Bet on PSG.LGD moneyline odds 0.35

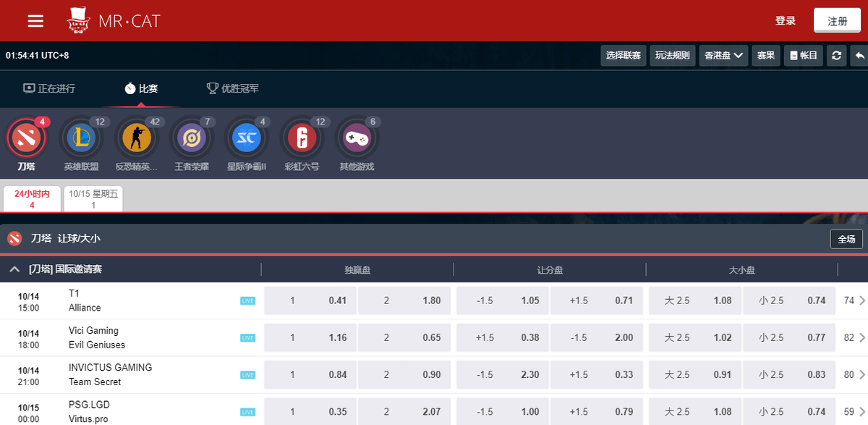pos(310,411)
